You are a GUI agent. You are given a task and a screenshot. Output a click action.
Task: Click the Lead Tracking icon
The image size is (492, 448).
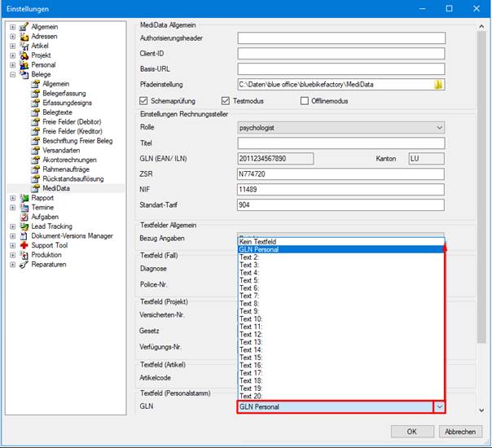(24, 226)
